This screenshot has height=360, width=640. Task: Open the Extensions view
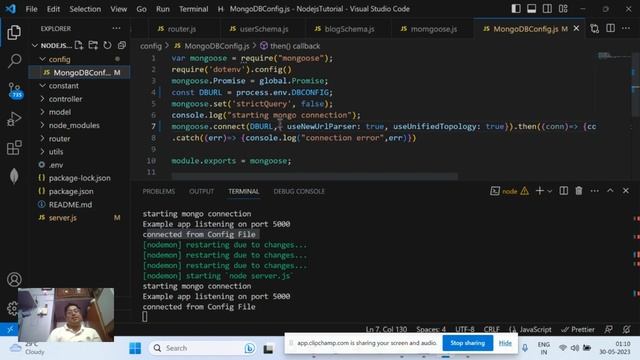tap(14, 148)
